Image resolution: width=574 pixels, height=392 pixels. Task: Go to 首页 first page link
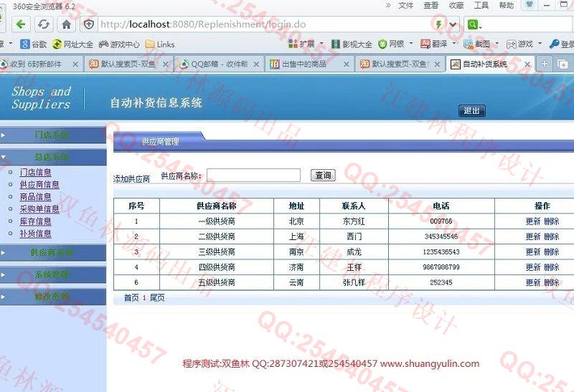[131, 297]
